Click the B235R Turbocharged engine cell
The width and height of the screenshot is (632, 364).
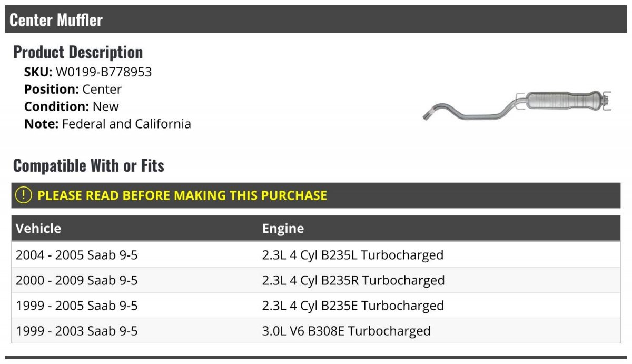tap(353, 280)
